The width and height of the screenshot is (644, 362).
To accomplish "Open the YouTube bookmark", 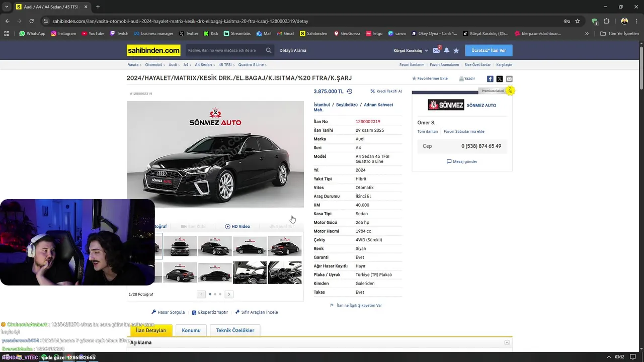I will tap(93, 34).
